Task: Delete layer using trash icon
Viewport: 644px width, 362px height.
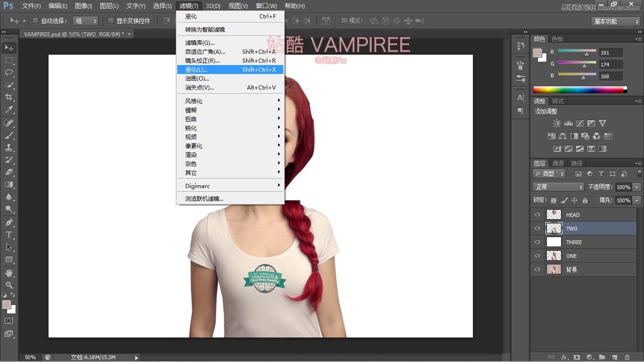Action: click(627, 357)
